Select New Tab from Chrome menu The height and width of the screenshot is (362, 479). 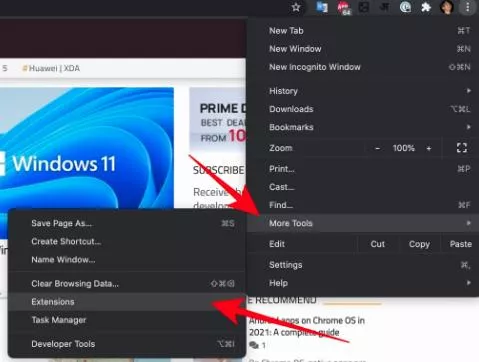tap(363, 31)
